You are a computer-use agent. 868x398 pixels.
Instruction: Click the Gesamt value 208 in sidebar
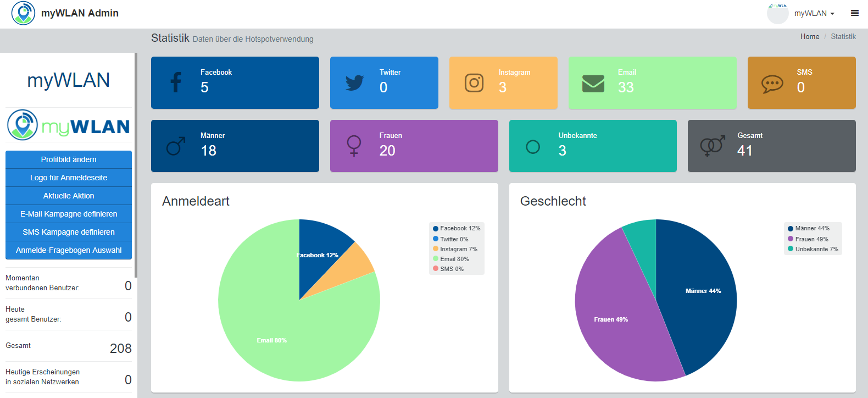[121, 349]
